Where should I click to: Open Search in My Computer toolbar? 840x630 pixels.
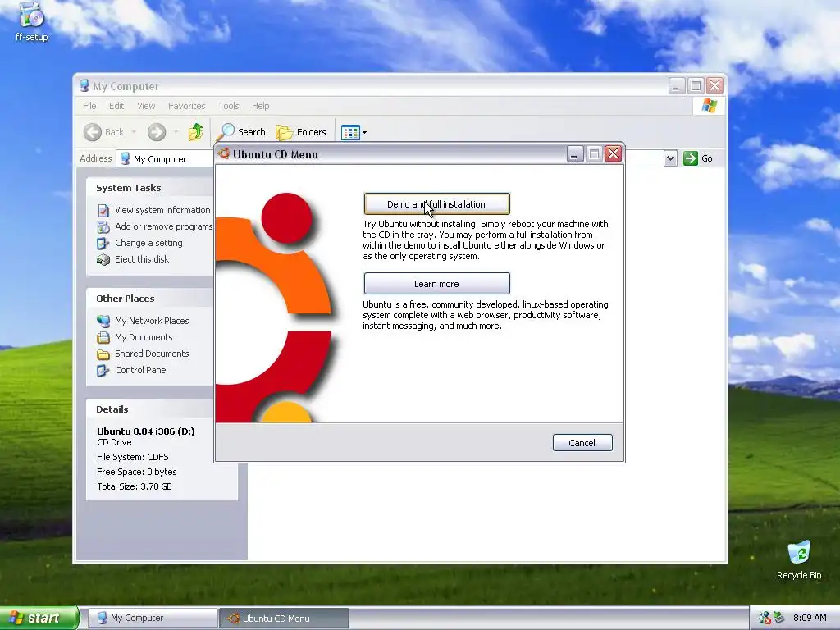coord(241,132)
